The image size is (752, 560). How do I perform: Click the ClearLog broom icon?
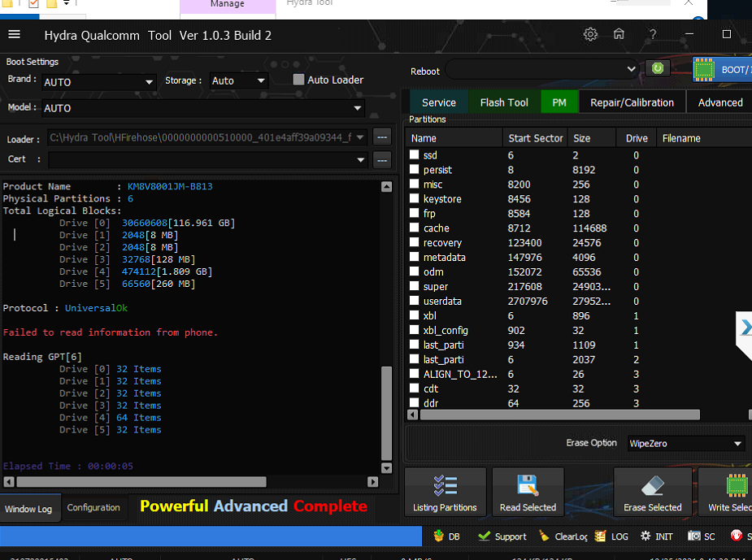click(x=544, y=536)
